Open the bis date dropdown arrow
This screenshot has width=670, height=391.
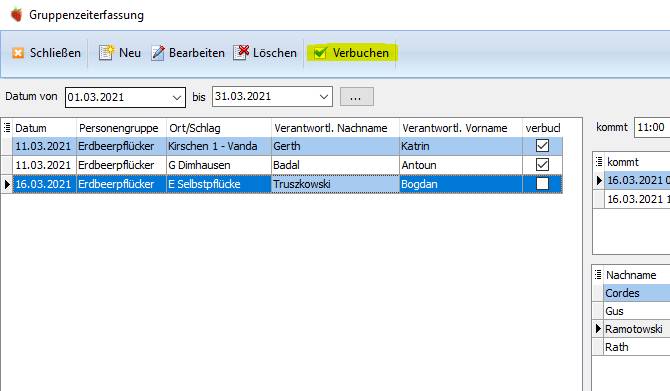pos(324,97)
